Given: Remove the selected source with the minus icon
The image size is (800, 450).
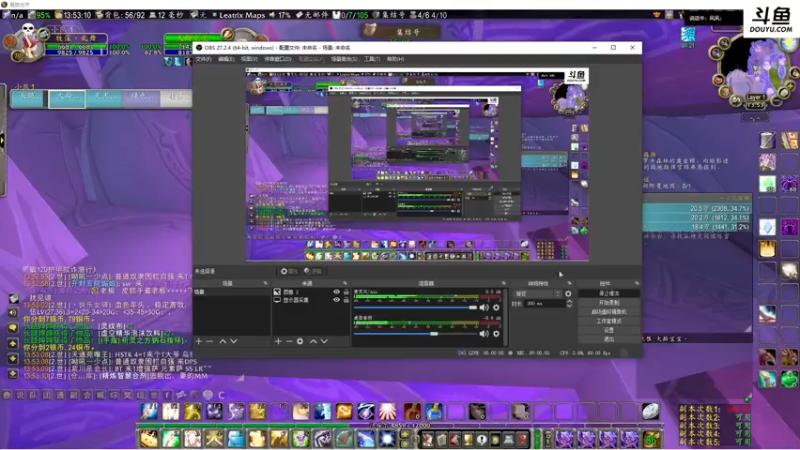Looking at the screenshot, I should tap(289, 341).
